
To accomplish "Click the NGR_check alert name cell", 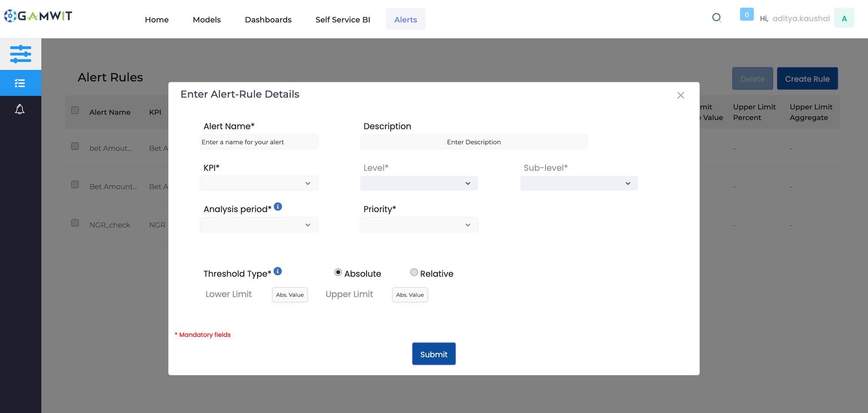I will coord(110,225).
